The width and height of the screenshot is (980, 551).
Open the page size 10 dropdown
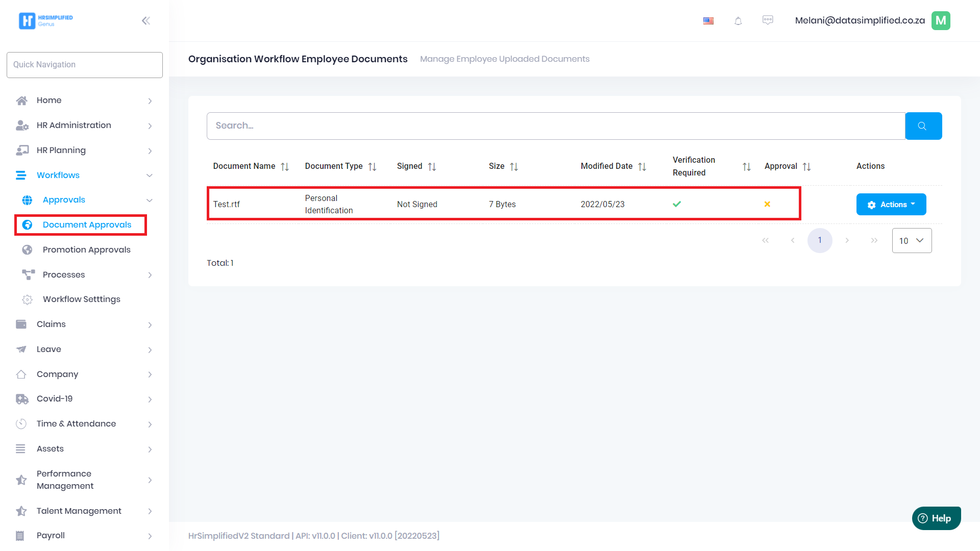point(912,241)
